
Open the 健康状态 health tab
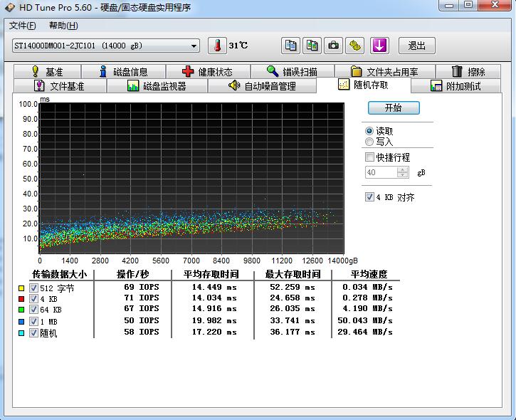(x=206, y=71)
